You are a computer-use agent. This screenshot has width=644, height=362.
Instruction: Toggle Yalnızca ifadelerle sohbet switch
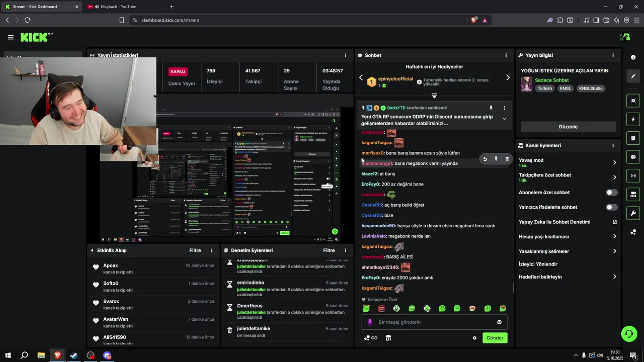click(x=612, y=207)
